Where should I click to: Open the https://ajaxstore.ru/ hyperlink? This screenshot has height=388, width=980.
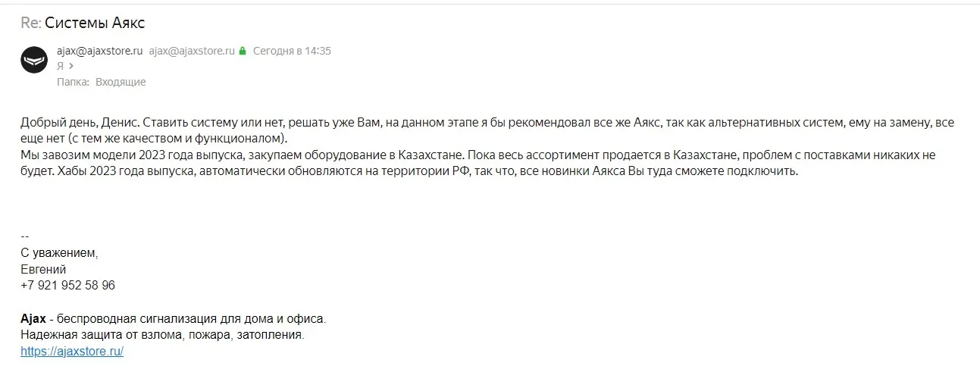click(x=72, y=352)
